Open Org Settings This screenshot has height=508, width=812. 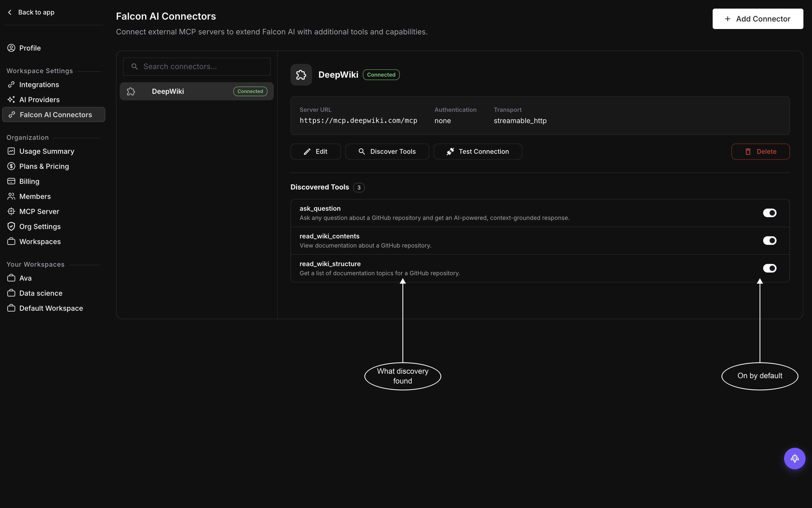pyautogui.click(x=54, y=226)
